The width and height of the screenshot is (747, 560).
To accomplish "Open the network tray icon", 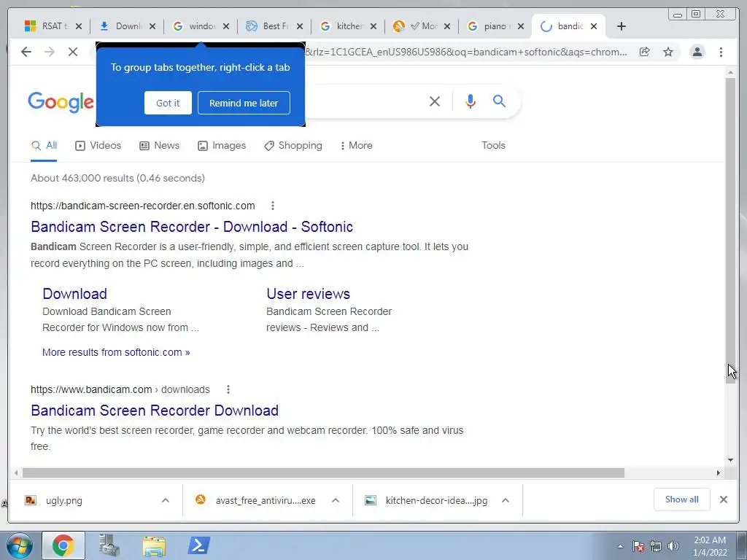I will 656,546.
